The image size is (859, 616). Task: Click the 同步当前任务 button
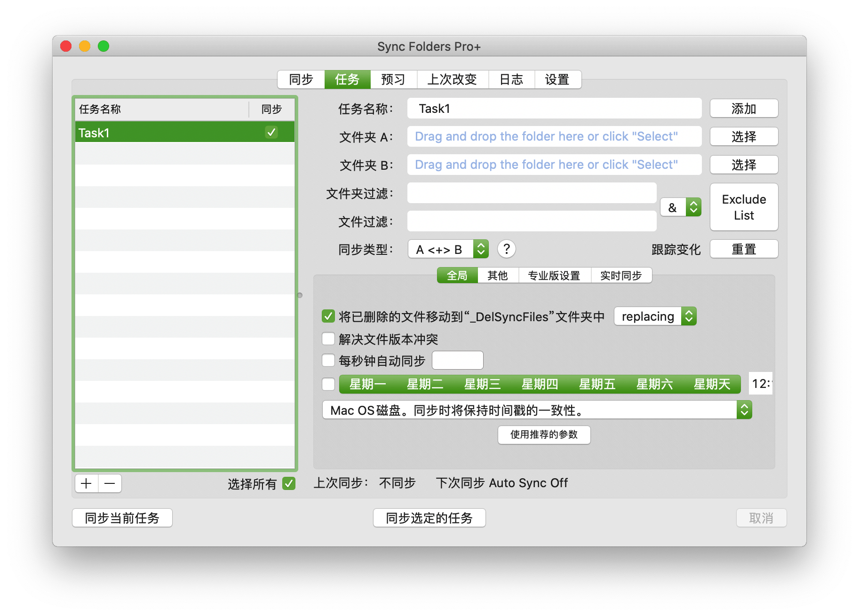coord(122,518)
